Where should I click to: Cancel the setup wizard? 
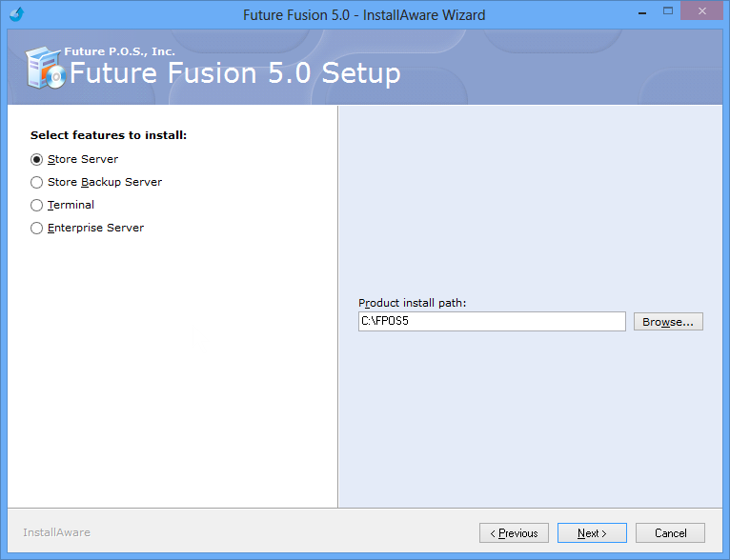[x=670, y=533]
